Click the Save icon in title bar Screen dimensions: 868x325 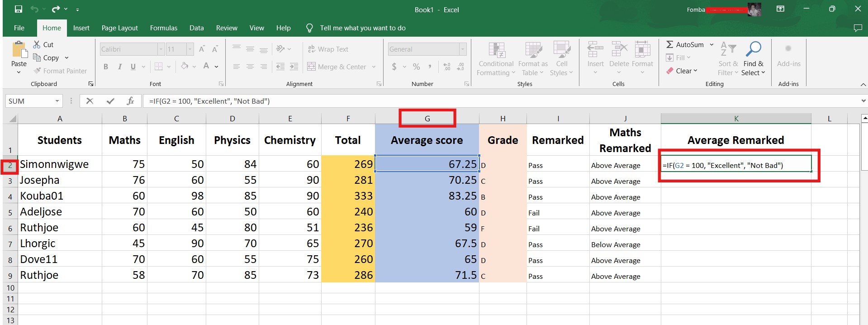pyautogui.click(x=19, y=9)
